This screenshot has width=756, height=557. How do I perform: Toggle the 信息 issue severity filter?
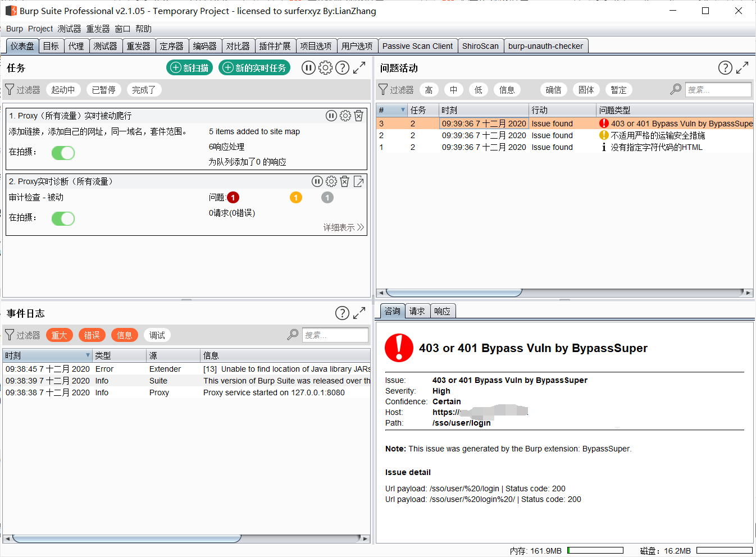(x=507, y=90)
